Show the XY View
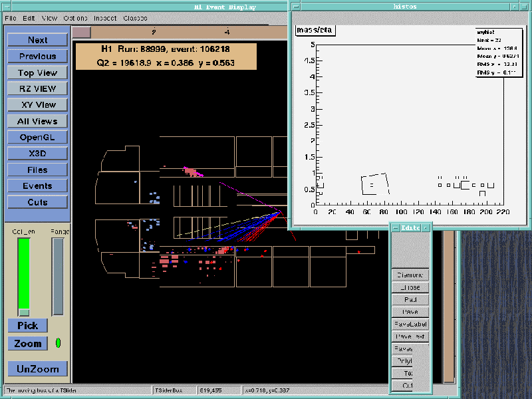The width and height of the screenshot is (532, 399). (x=37, y=104)
